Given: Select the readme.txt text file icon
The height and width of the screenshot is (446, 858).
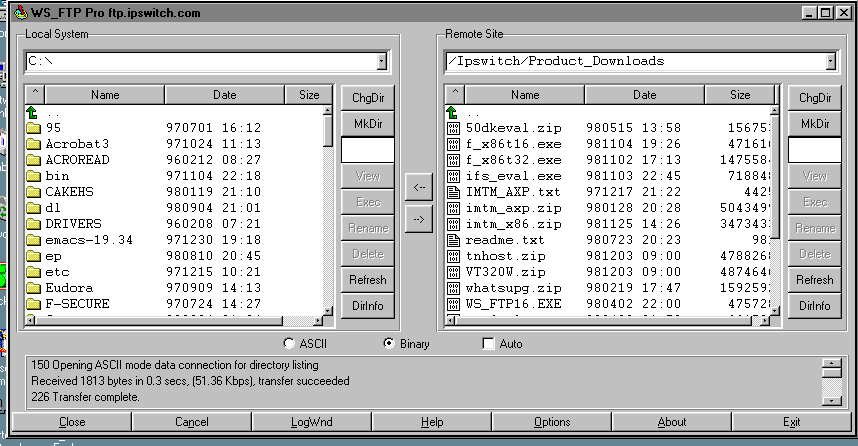Looking at the screenshot, I should click(x=453, y=240).
